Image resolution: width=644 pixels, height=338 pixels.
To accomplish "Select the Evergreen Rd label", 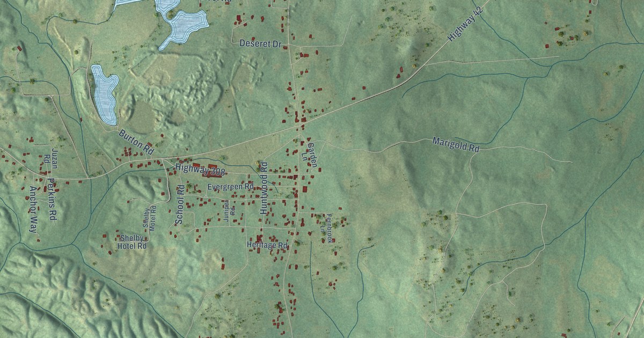I will [x=230, y=187].
